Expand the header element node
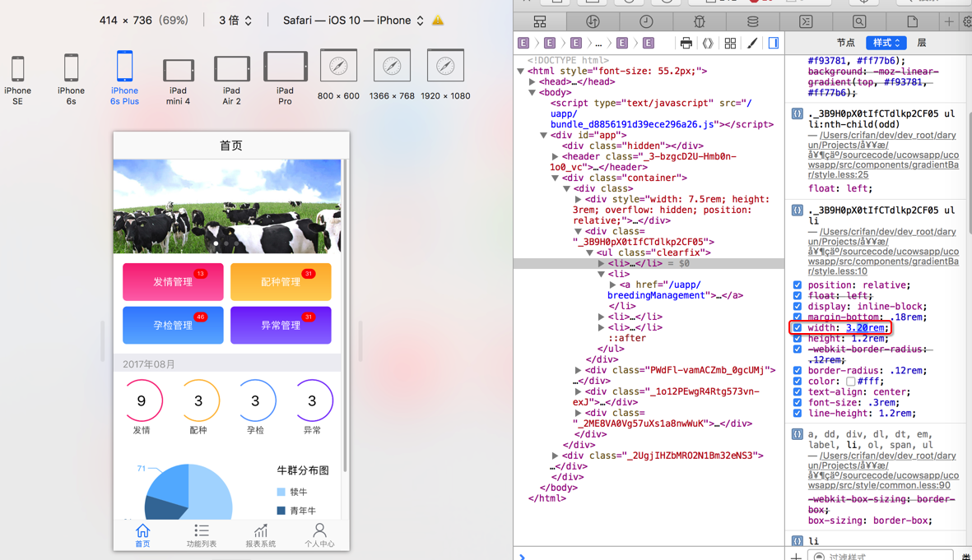 (x=555, y=157)
